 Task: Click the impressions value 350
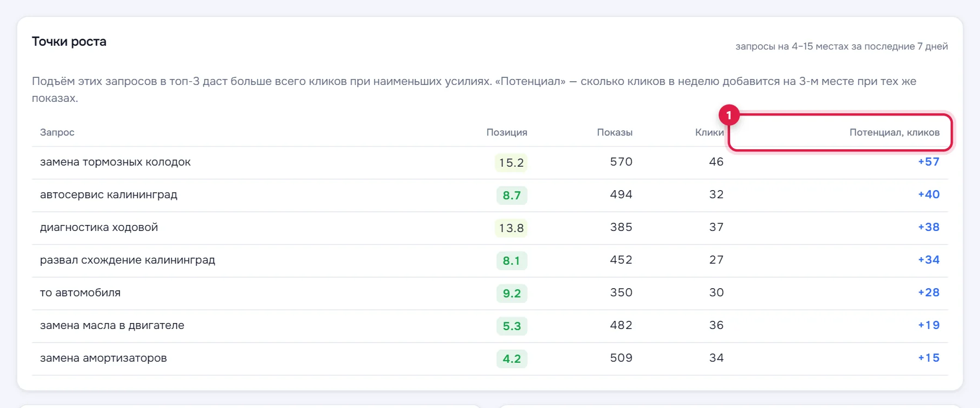tap(621, 293)
